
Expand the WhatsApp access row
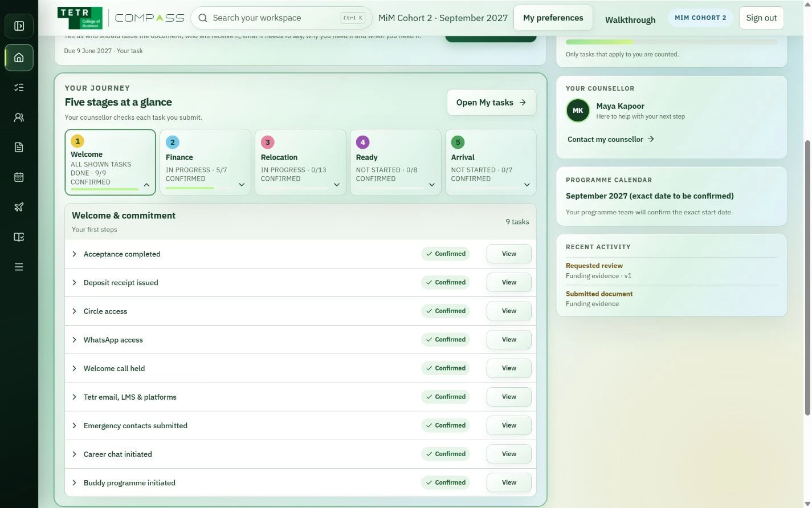pos(74,339)
